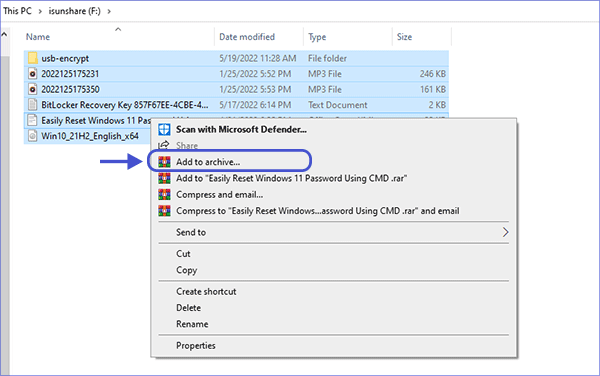
Task: Click the Share arrow icon in menu
Action: coord(164,145)
